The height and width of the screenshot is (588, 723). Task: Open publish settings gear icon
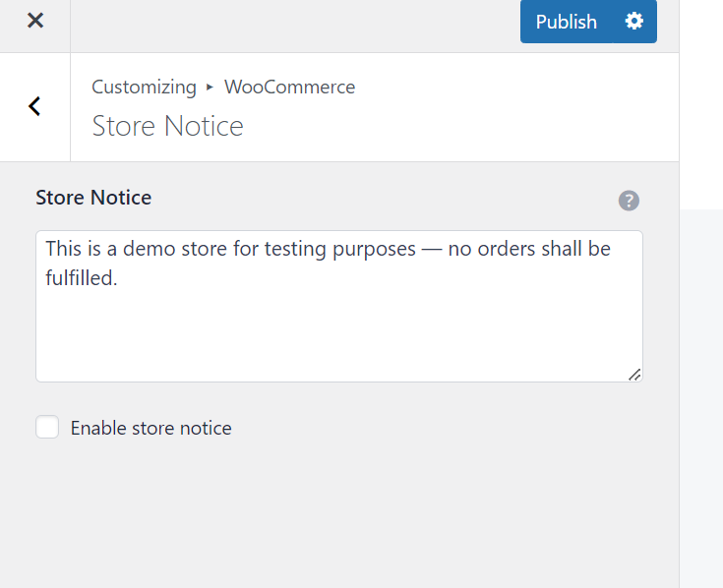tap(634, 22)
